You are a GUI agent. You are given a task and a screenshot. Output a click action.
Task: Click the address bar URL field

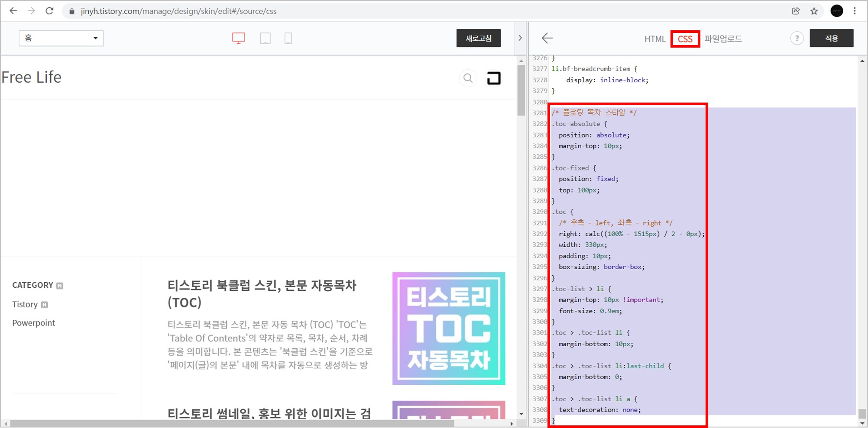click(217, 11)
